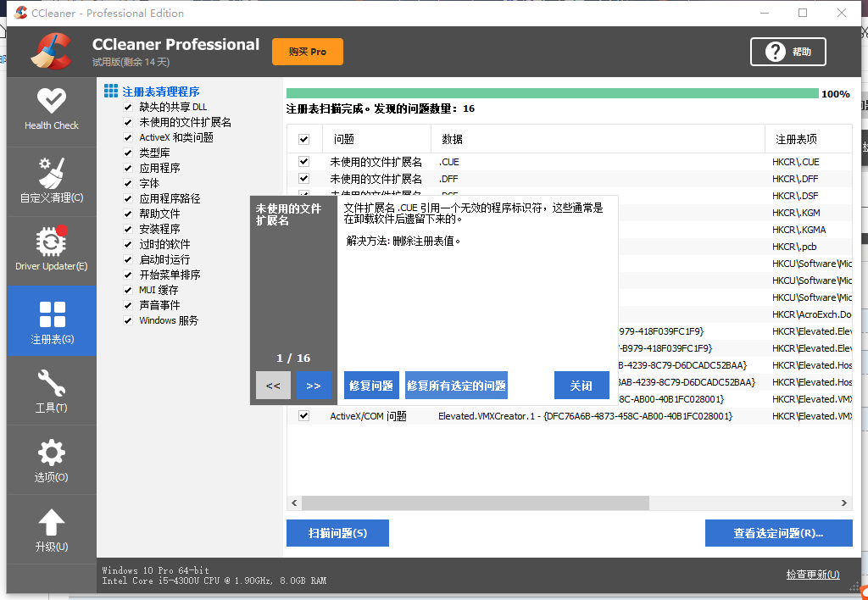The width and height of the screenshot is (868, 600).
Task: Click CCleaner title bar app icon
Action: 20,13
